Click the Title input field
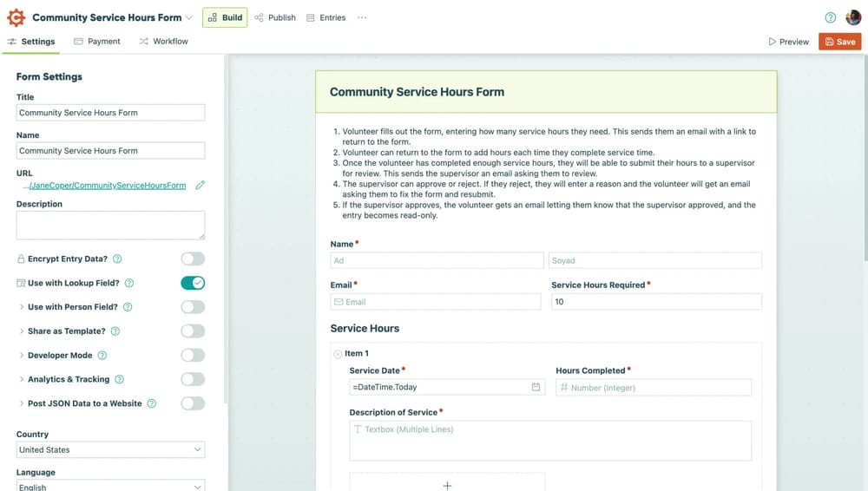Screen dimensions: 868x491 (111, 113)
